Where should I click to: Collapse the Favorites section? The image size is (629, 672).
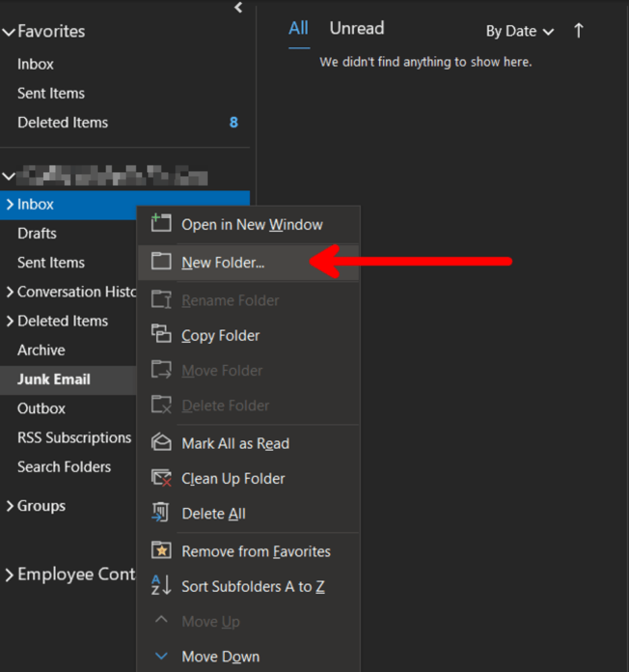click(9, 32)
